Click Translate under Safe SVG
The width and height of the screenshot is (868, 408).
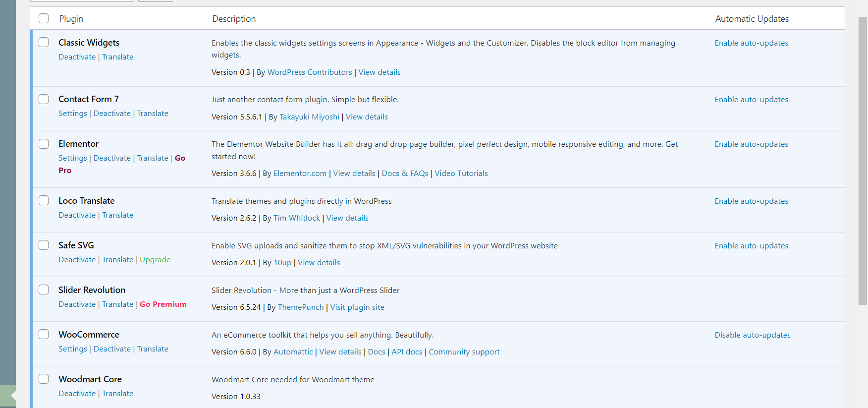coord(117,260)
